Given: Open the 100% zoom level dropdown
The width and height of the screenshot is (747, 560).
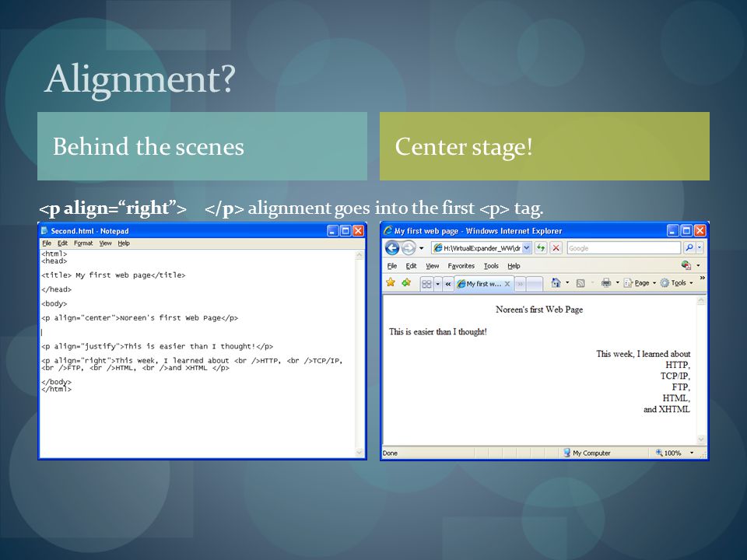Looking at the screenshot, I should tap(692, 453).
